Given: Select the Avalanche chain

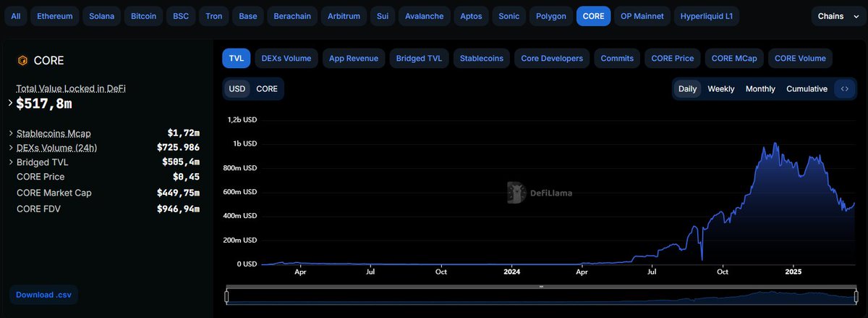Looking at the screenshot, I should coord(425,16).
